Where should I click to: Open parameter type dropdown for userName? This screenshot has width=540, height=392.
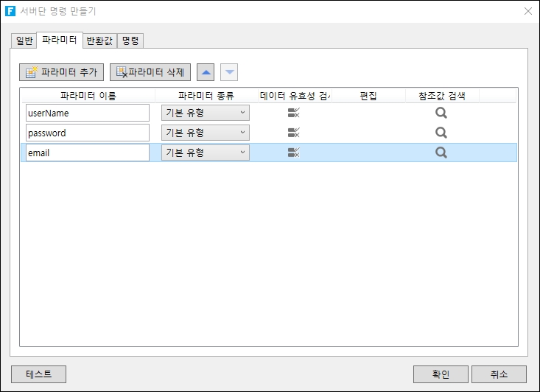205,113
